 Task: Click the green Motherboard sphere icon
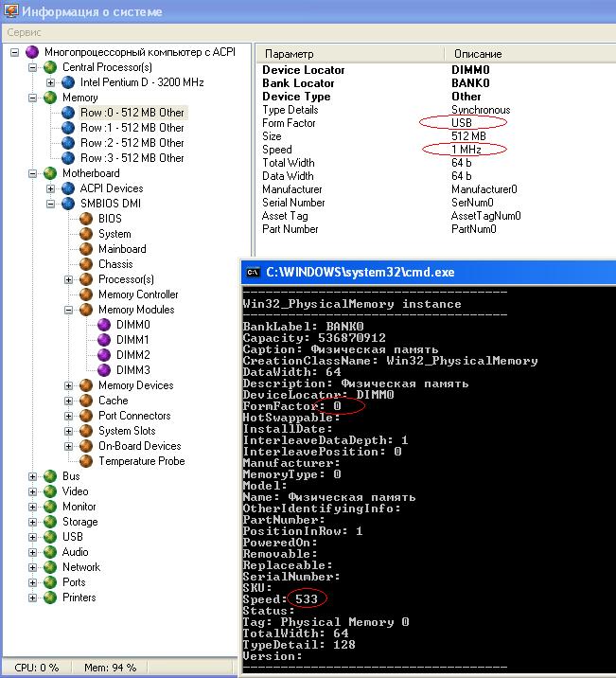[50, 173]
